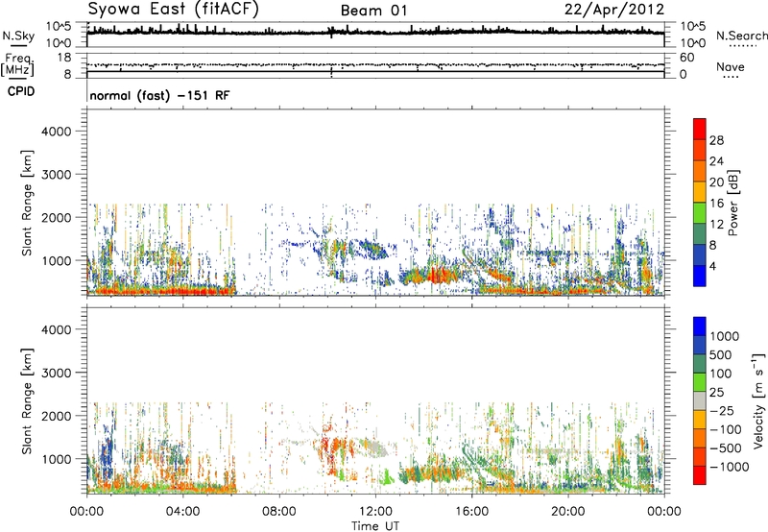
Task: Click the '2000' tick of the power panel
Action: pos(57,217)
